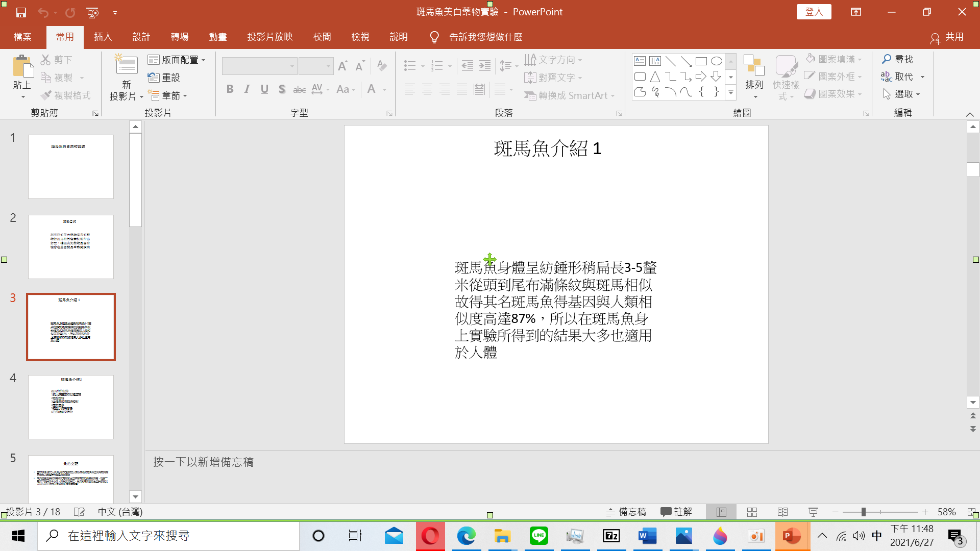Open the 檔案 File menu
The height and width of the screenshot is (551, 980).
(x=22, y=37)
